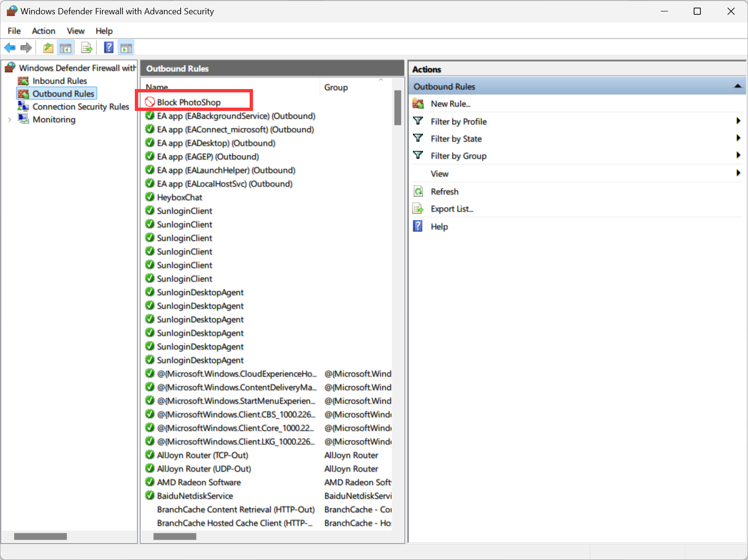Click View action in Actions pane
The height and width of the screenshot is (560, 748).
pyautogui.click(x=439, y=174)
